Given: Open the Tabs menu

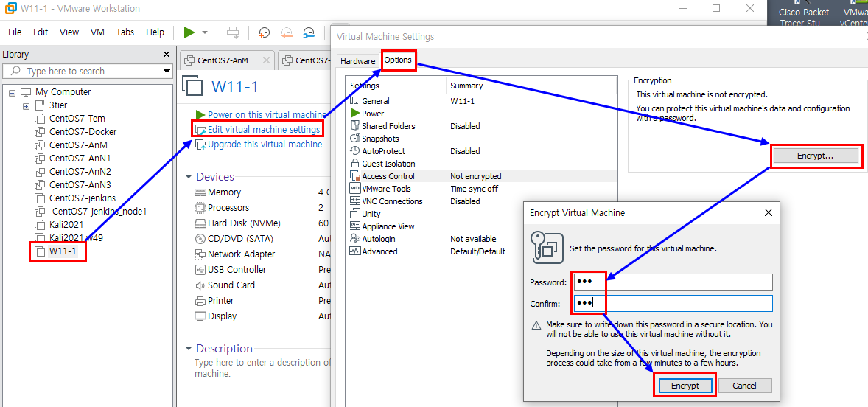Looking at the screenshot, I should [x=125, y=32].
